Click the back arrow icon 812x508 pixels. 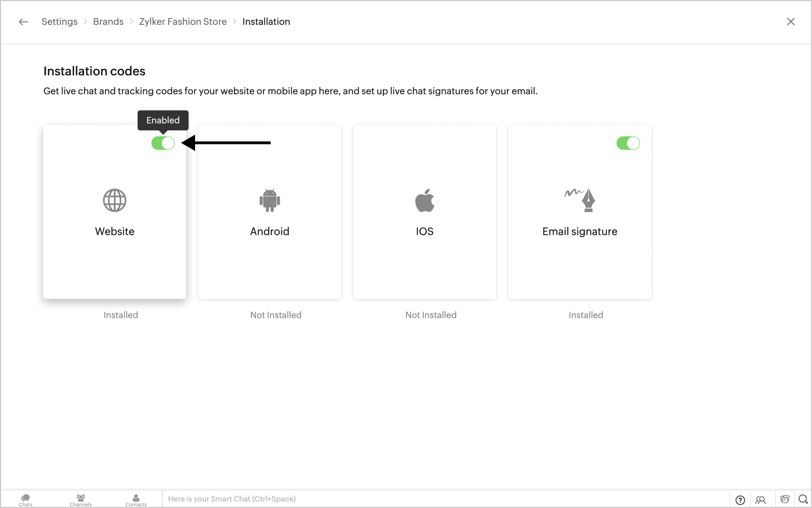(23, 22)
